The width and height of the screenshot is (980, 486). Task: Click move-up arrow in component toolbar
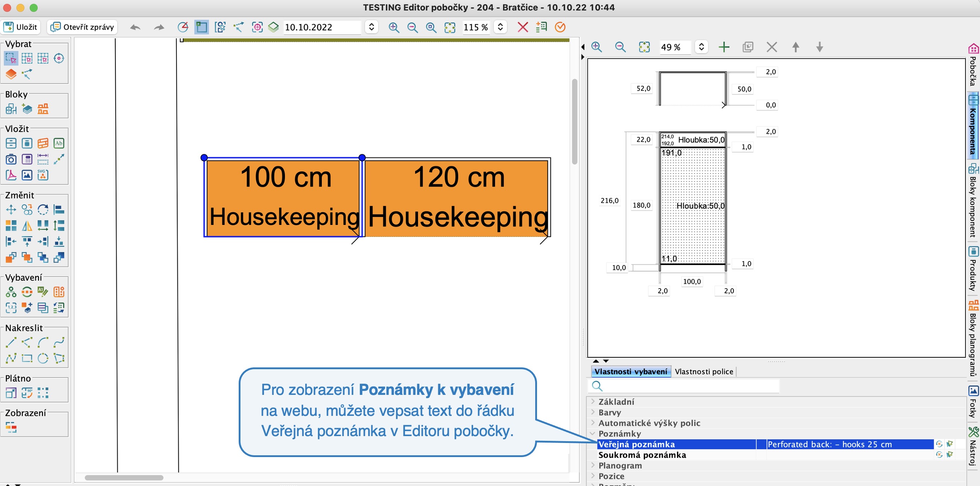click(x=795, y=47)
